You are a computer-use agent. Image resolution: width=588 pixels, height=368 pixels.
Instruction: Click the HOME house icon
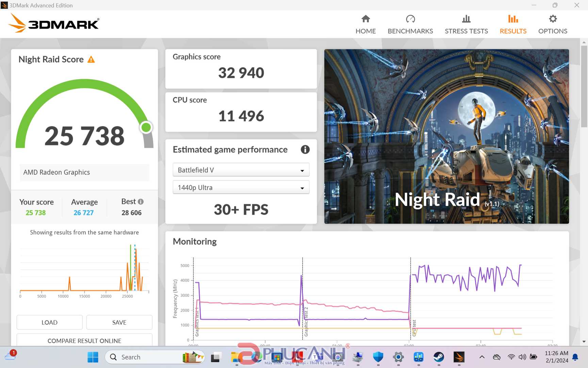[365, 19]
